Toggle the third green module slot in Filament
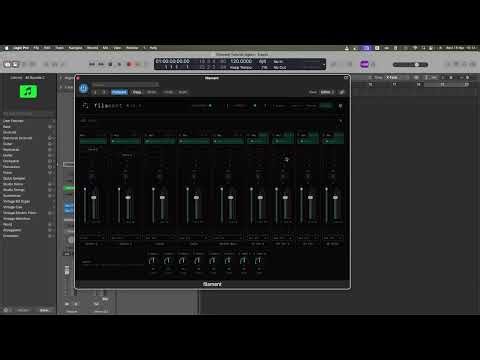 [160, 141]
